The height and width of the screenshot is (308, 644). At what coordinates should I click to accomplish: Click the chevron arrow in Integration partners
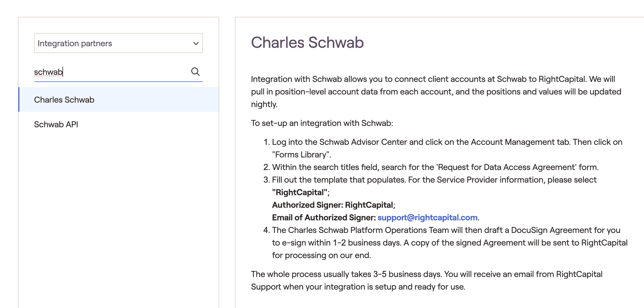[196, 43]
